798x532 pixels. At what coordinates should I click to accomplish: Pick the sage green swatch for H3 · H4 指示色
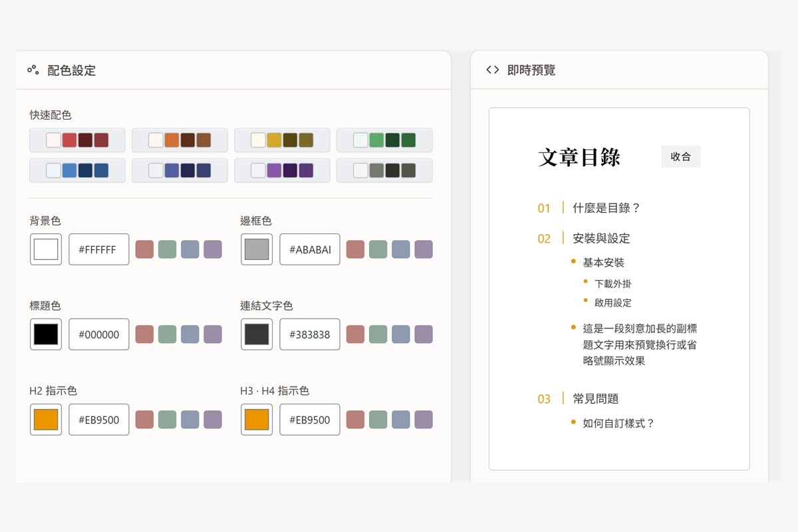tap(378, 420)
